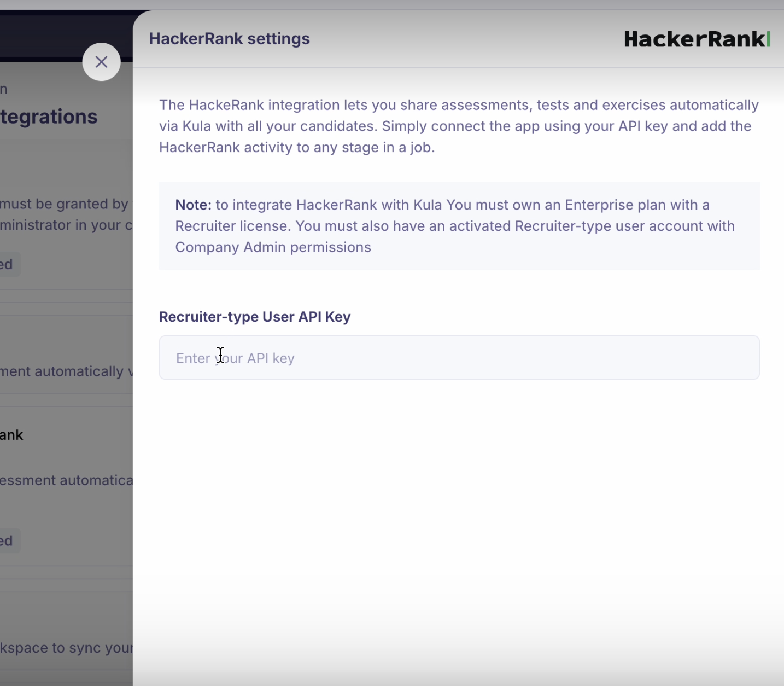Screen dimensions: 784x686
Task: Click the HackerRank settings title
Action: click(x=229, y=39)
